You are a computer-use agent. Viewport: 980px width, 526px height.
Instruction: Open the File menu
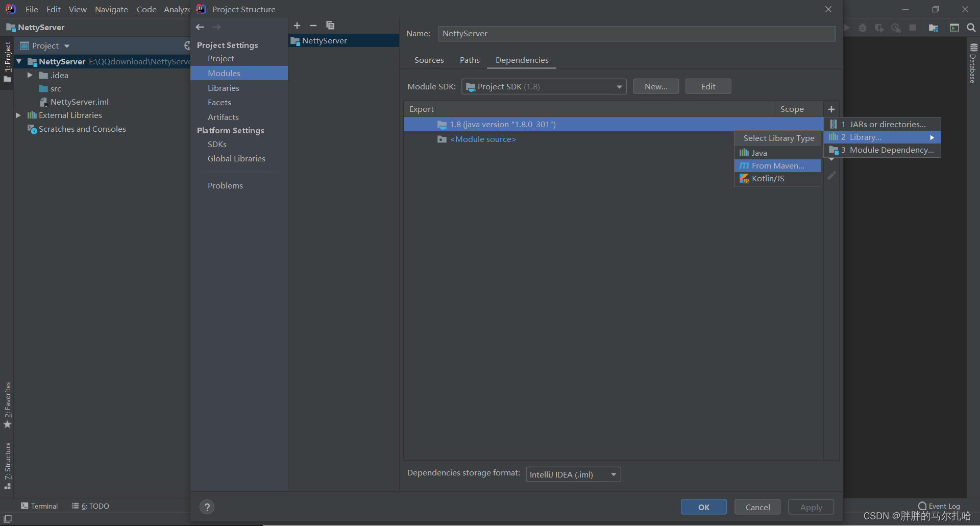(x=32, y=10)
